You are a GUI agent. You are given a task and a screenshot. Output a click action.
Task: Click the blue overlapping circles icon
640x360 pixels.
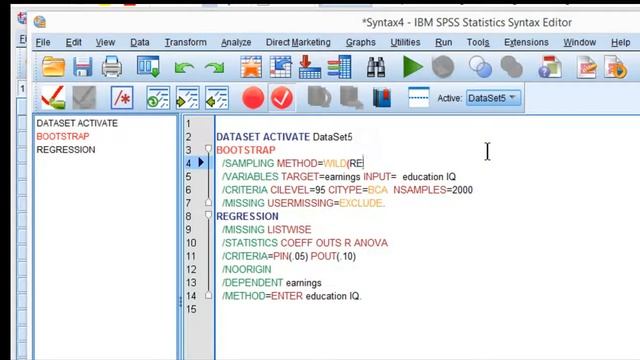tap(480, 67)
